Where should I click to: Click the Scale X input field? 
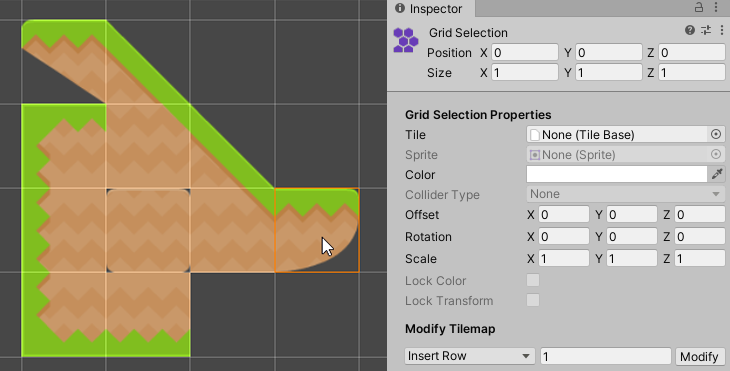(x=564, y=258)
